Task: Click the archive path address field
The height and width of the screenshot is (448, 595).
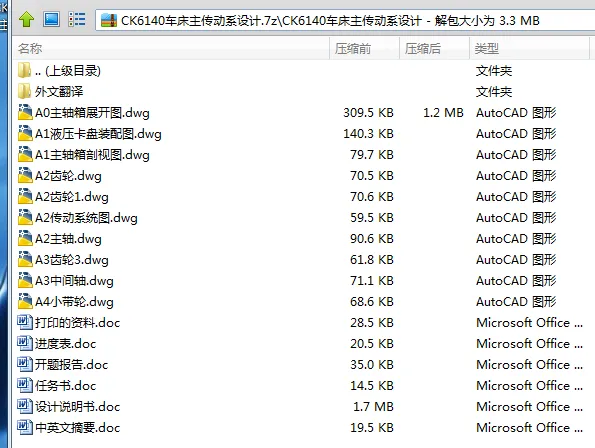Action: pos(345,20)
